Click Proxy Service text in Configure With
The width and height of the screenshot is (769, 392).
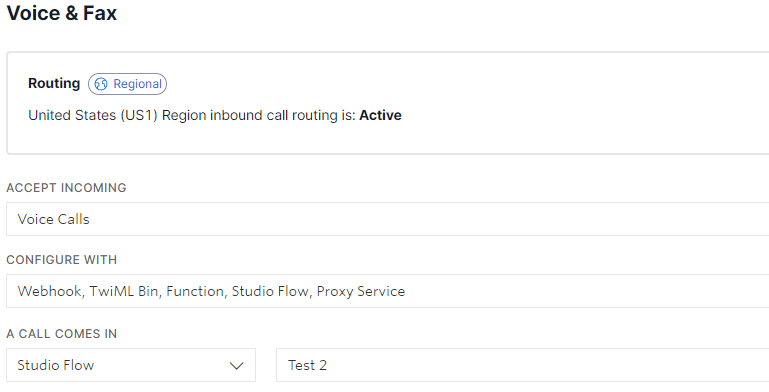pos(361,291)
